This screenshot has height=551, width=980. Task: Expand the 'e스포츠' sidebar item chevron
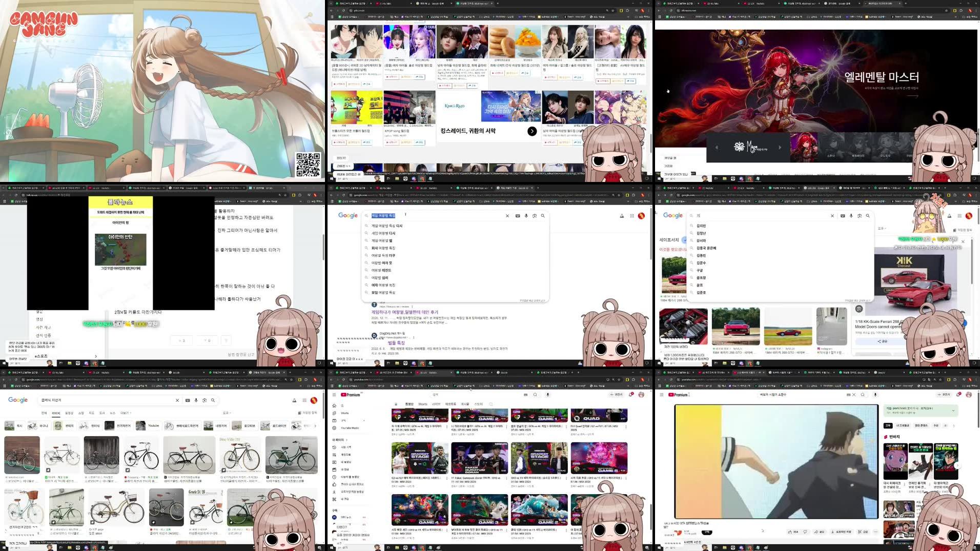(95, 356)
